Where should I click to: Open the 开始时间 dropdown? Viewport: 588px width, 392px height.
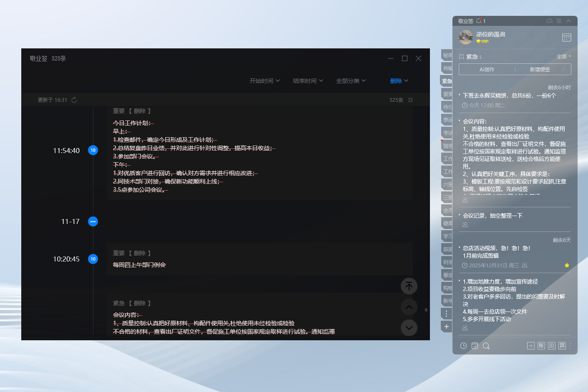(x=264, y=80)
